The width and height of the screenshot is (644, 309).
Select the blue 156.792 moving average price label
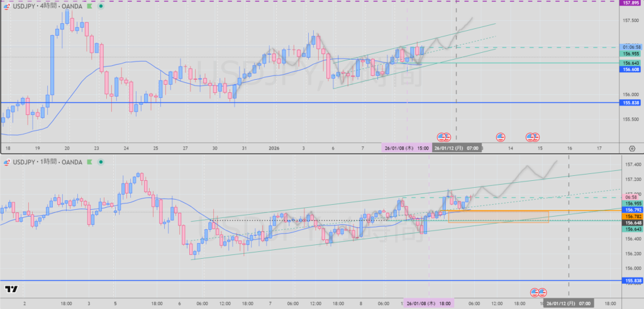point(631,210)
